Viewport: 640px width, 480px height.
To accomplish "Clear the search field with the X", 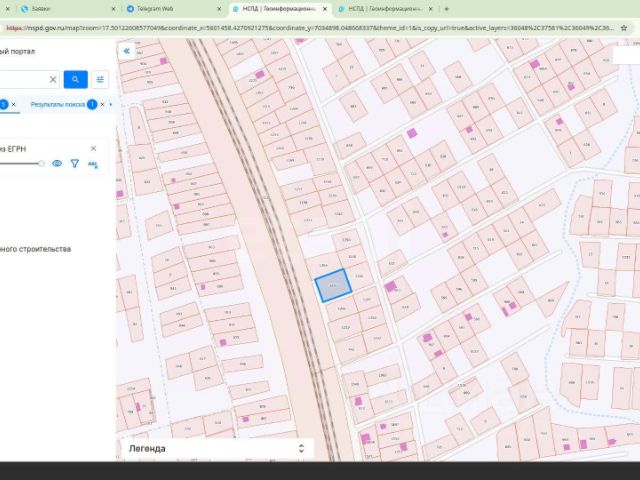I will coord(53,80).
